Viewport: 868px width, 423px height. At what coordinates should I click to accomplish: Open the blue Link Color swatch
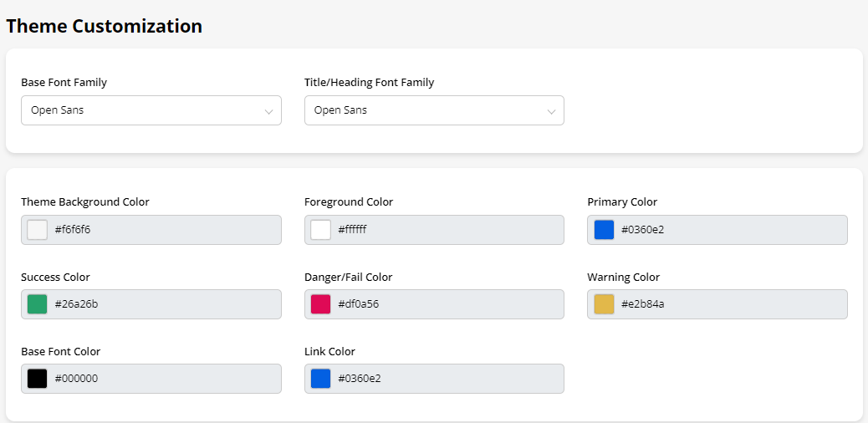[x=320, y=379]
